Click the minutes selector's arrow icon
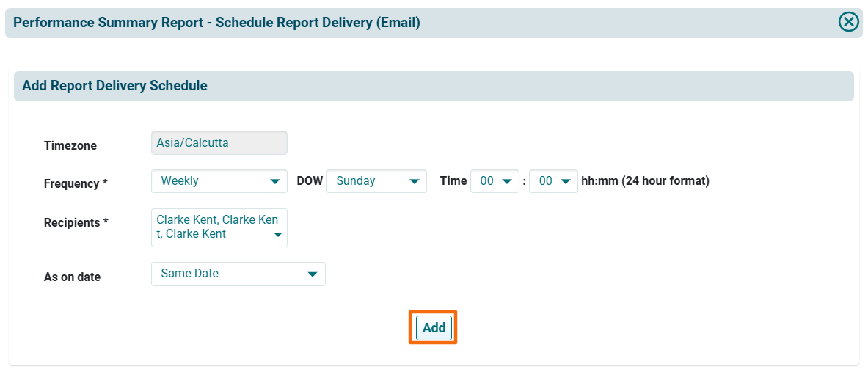The width and height of the screenshot is (868, 372). (565, 181)
